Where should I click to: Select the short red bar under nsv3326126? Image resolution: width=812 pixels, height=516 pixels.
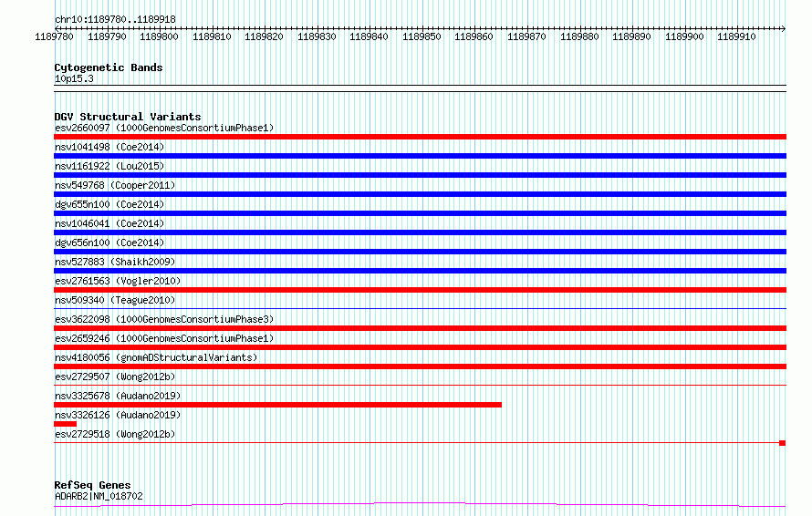coord(66,424)
